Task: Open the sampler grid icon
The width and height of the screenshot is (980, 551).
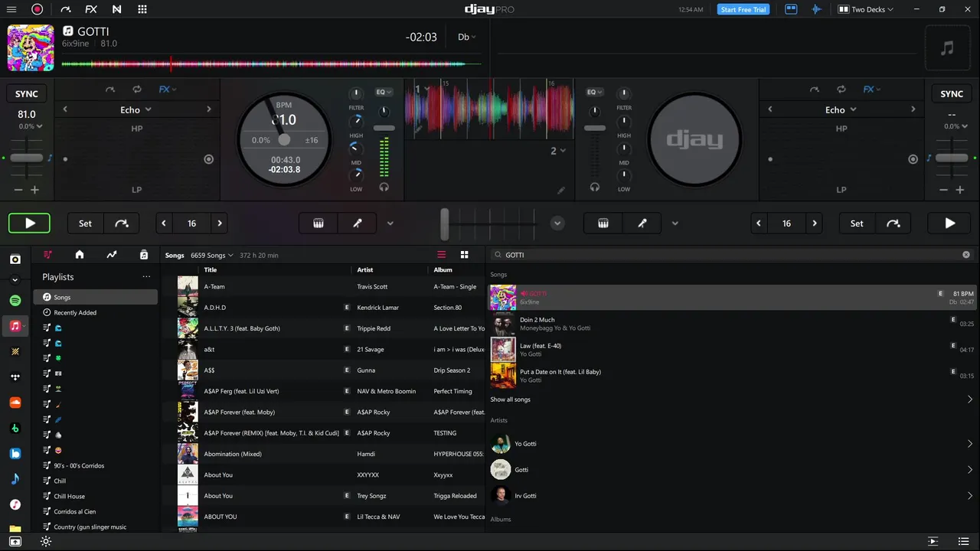Action: (x=142, y=9)
